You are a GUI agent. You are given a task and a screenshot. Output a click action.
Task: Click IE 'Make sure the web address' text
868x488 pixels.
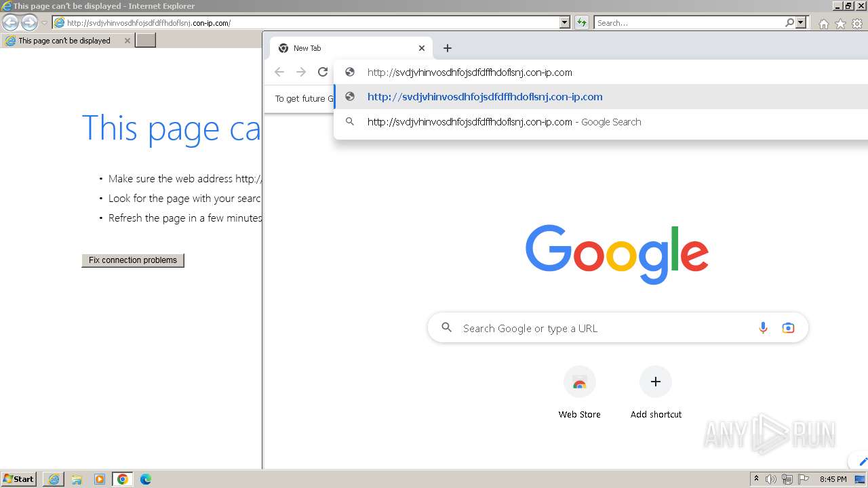click(x=185, y=179)
